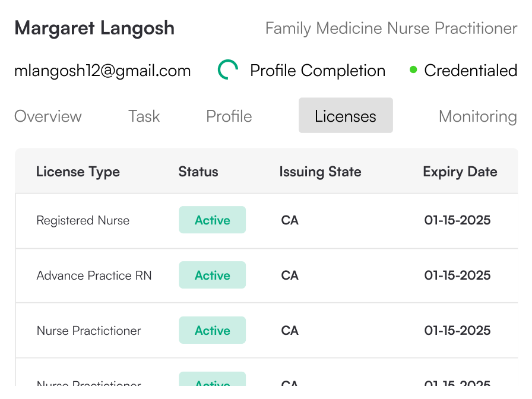Click Active badge for Registered Nurse
This screenshot has height=399, width=532.
[x=212, y=220]
